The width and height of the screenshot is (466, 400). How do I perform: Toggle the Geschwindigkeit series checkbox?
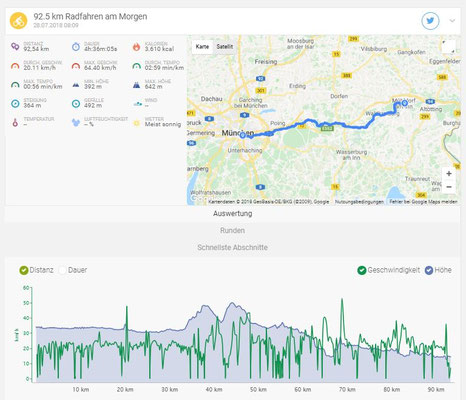(362, 270)
